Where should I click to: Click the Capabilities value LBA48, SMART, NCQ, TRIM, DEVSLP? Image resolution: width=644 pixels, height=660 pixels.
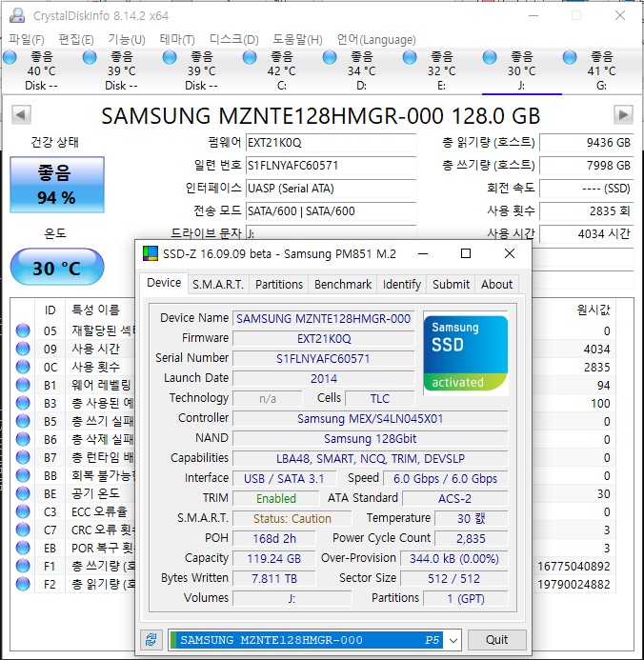tap(370, 459)
